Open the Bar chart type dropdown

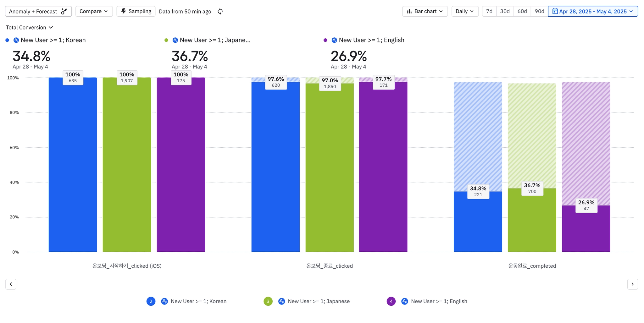tap(425, 11)
